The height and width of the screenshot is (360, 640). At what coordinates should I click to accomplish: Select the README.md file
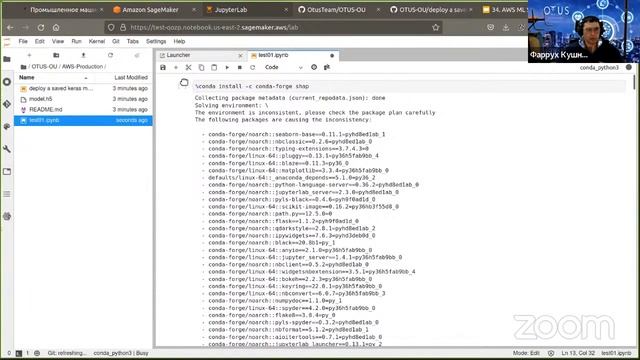83,110
